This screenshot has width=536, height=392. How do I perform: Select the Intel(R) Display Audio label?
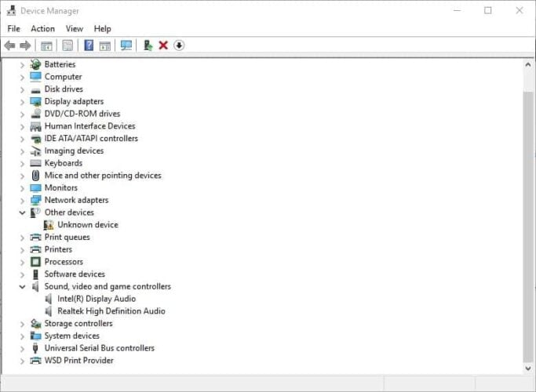(x=97, y=299)
